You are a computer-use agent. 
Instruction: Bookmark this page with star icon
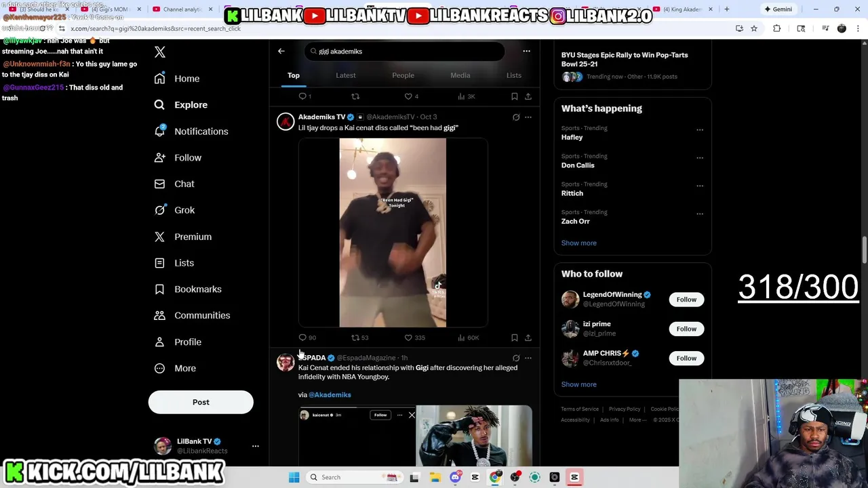pyautogui.click(x=753, y=28)
